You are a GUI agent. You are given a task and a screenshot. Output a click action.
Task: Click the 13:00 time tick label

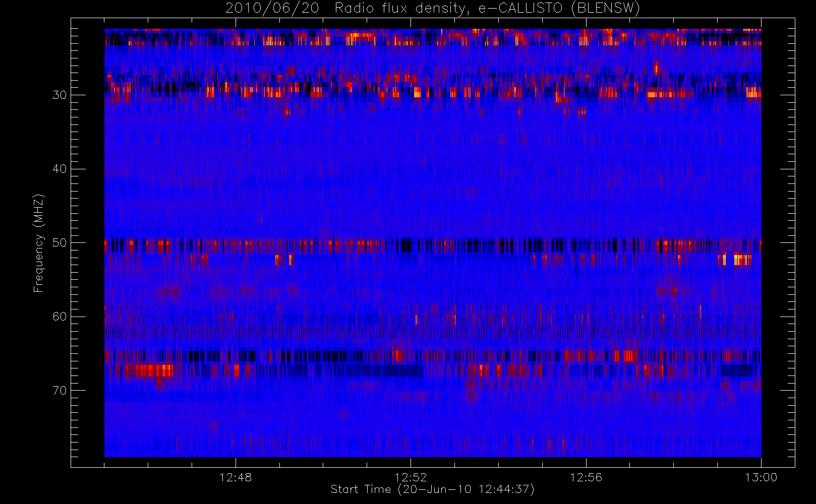(x=761, y=477)
